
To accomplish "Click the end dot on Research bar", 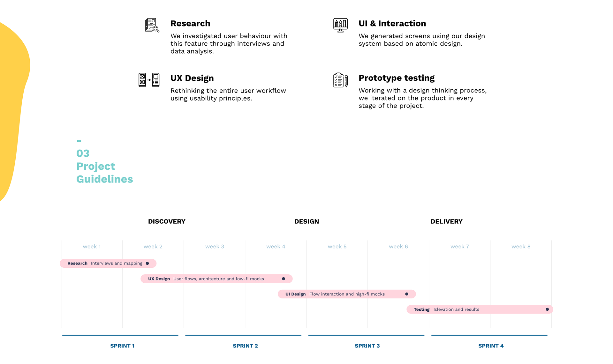I will pyautogui.click(x=147, y=264).
